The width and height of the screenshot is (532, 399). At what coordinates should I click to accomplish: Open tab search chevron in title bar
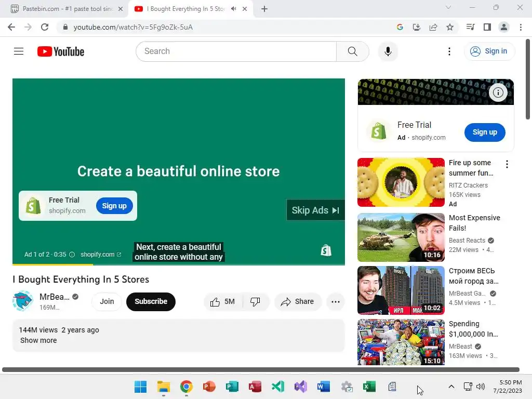pyautogui.click(x=448, y=7)
